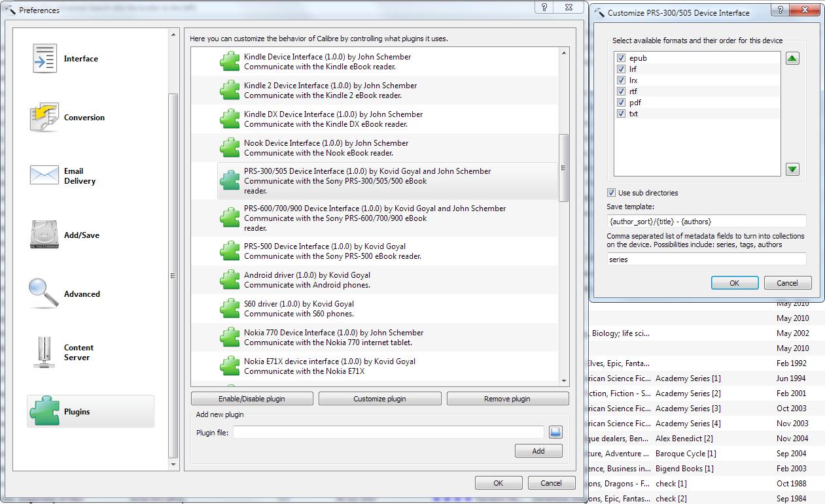The image size is (825, 504).
Task: Open the Add/Save preferences section
Action: point(90,235)
